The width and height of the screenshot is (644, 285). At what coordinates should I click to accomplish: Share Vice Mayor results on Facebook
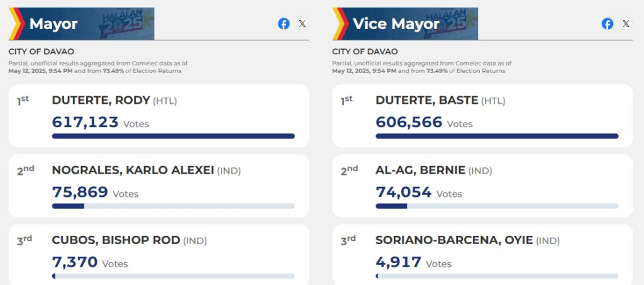pos(608,24)
